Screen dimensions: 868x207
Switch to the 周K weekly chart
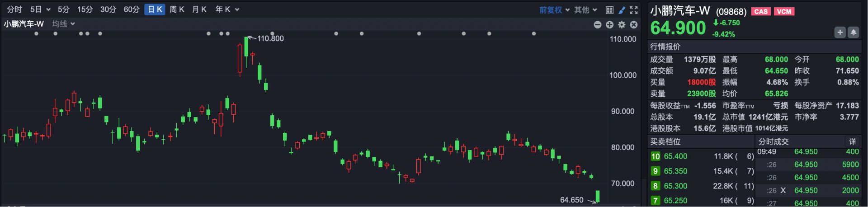pyautogui.click(x=177, y=9)
